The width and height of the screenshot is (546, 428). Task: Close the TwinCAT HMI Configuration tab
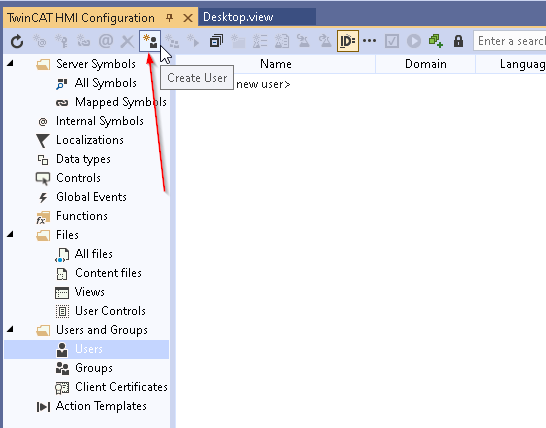point(188,18)
